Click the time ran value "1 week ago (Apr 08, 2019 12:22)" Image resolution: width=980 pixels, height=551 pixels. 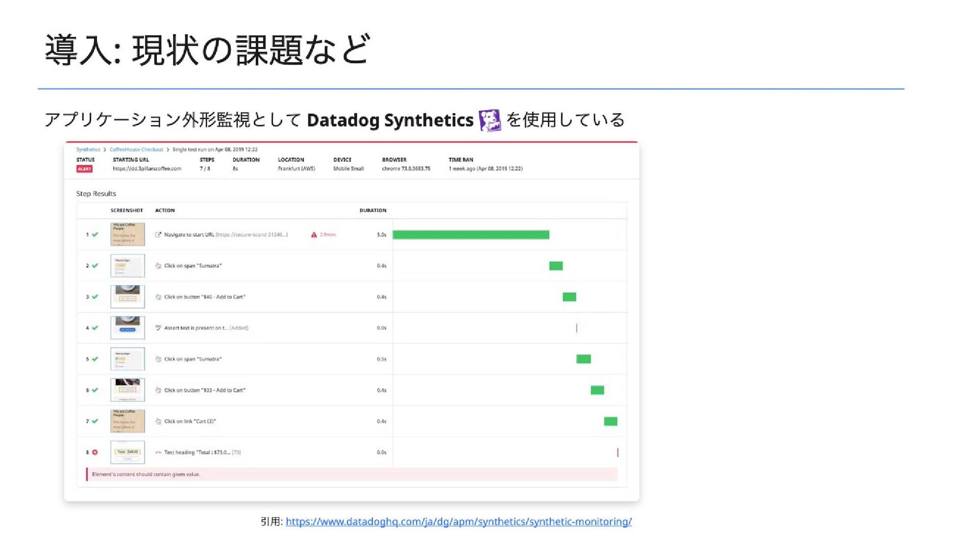486,169
